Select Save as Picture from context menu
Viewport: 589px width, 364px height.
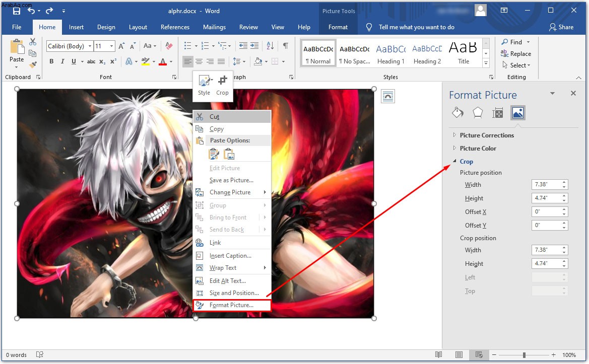[x=232, y=180]
